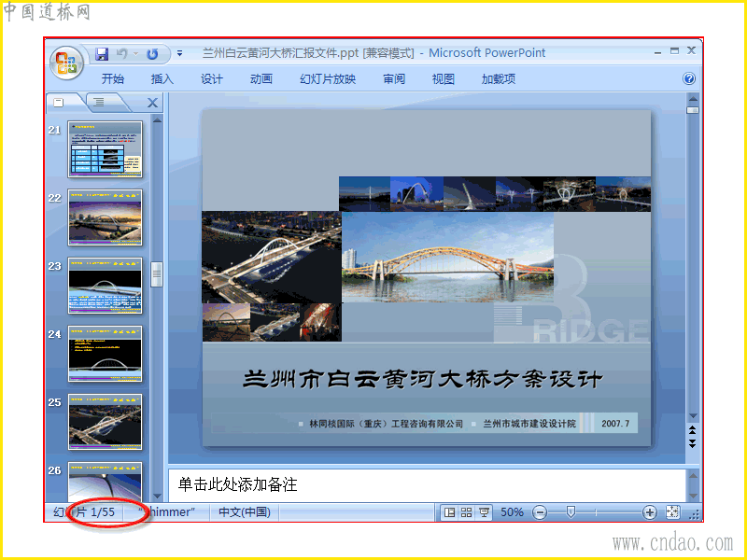Fit slide to current window

[x=672, y=511]
